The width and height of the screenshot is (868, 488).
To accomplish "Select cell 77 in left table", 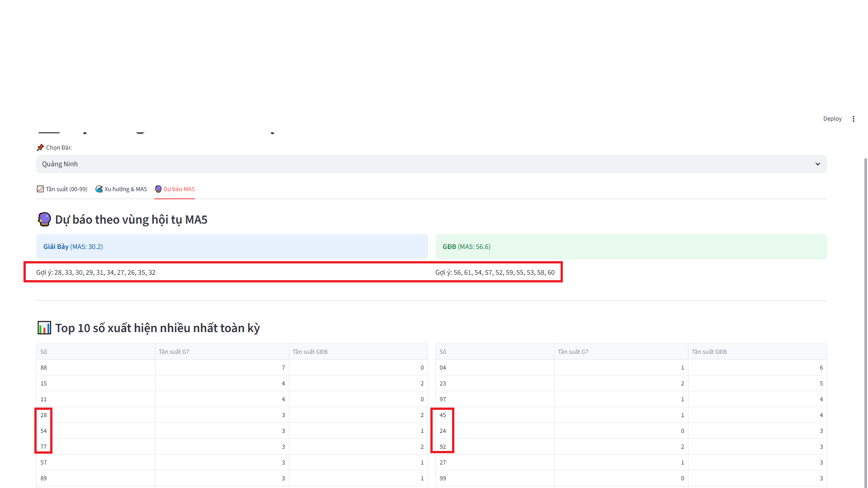I will 96,446.
